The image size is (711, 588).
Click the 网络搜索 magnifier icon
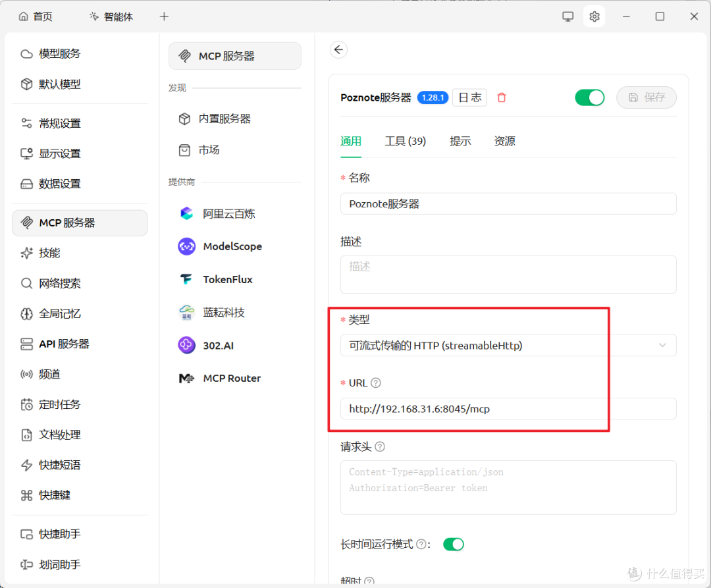27,283
